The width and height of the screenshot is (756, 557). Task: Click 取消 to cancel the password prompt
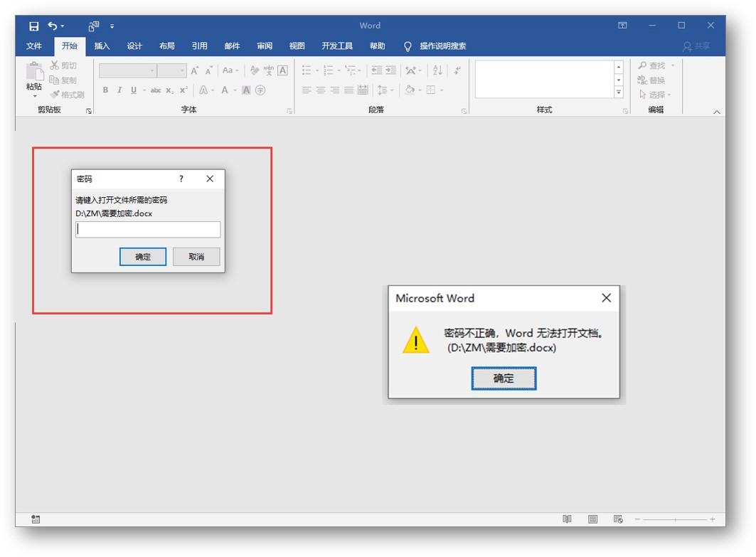[x=196, y=256]
